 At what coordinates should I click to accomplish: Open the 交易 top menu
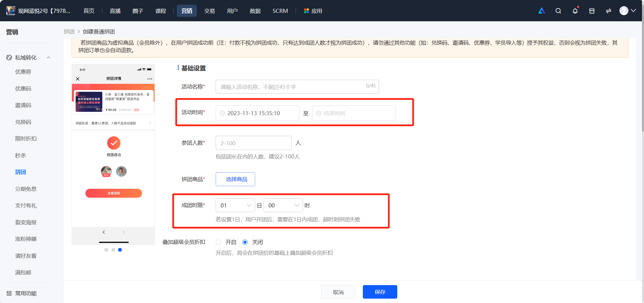point(209,11)
